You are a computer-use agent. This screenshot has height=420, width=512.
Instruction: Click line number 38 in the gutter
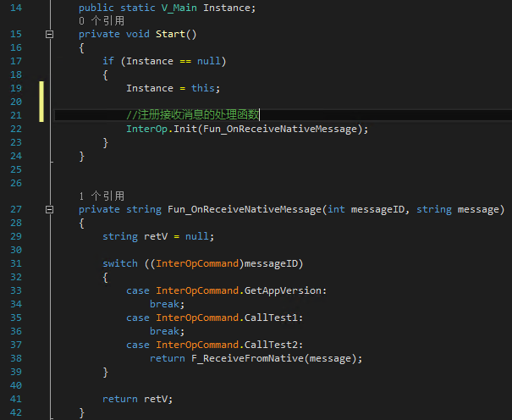pos(16,358)
